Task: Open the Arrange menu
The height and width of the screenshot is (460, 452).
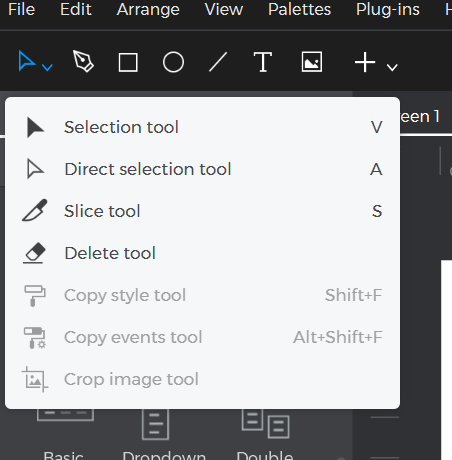Action: (148, 9)
